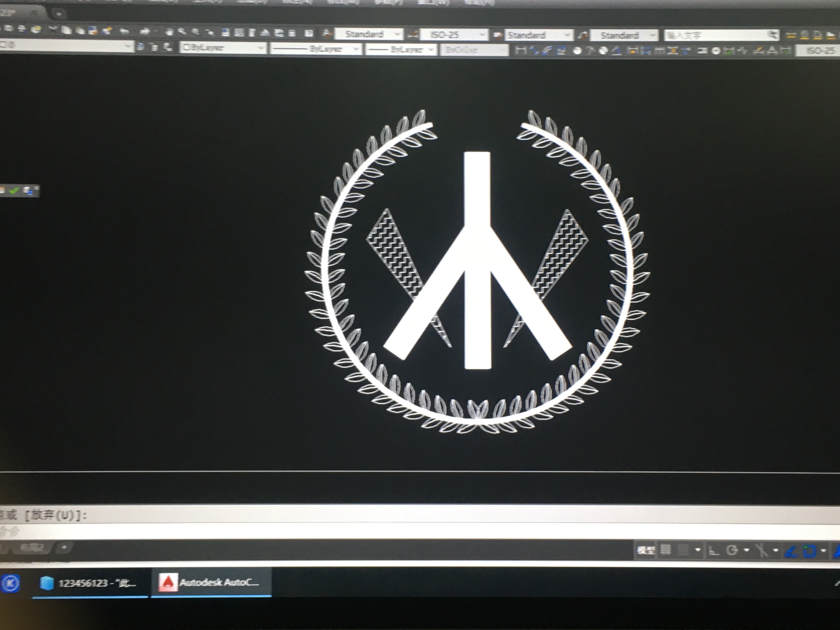This screenshot has height=630, width=840.
Task: Toggle Polar tracking in status bar
Action: pyautogui.click(x=732, y=550)
